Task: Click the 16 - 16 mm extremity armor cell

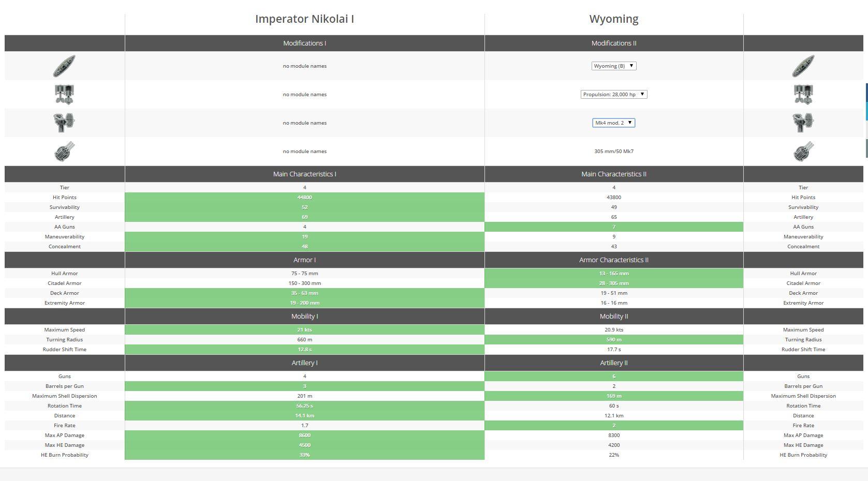Action: 614,303
